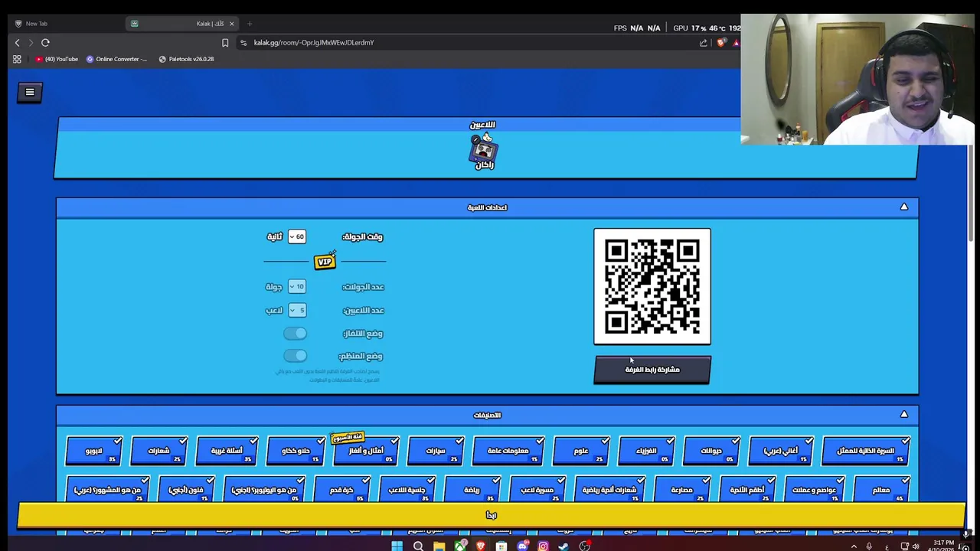The image size is (980, 551).
Task: Uncheck the أسئلة غريبة category
Action: (227, 451)
